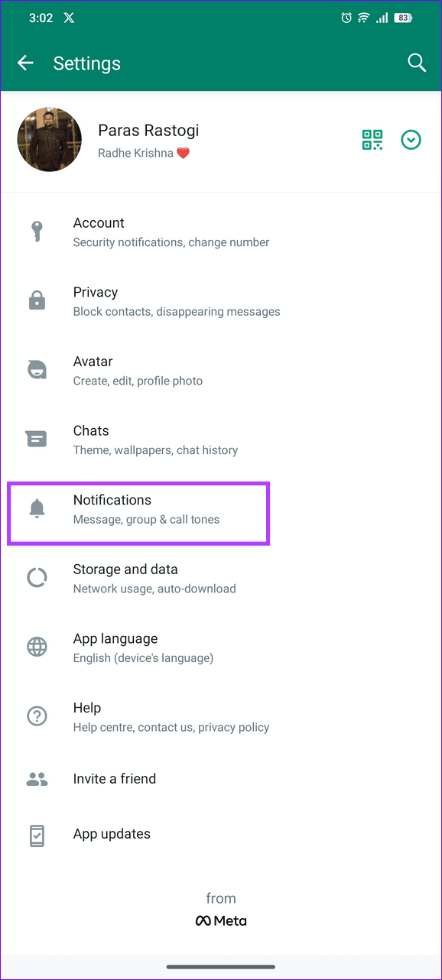
Task: Select the Privacy settings entry
Action: coord(176,300)
